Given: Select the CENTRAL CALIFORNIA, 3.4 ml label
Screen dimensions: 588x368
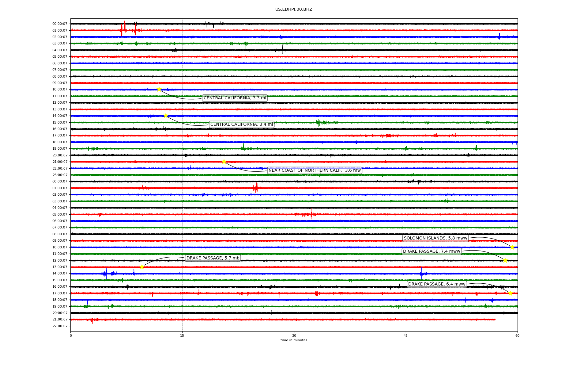Looking at the screenshot, I should (242, 124).
